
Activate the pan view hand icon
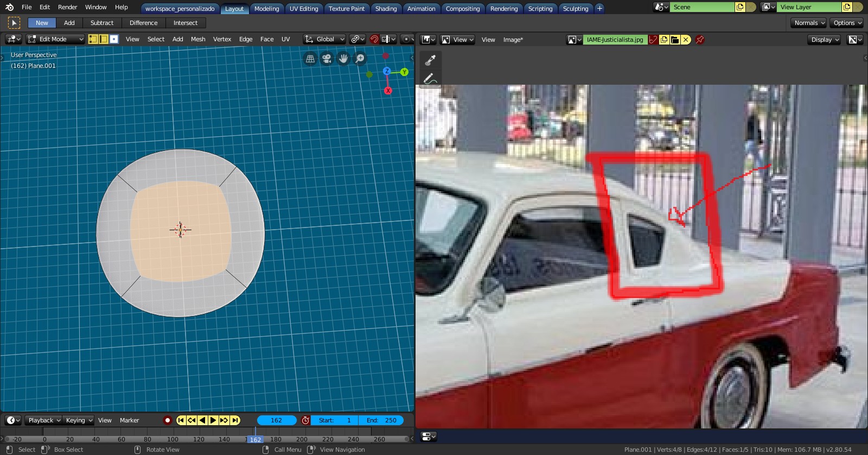click(343, 59)
